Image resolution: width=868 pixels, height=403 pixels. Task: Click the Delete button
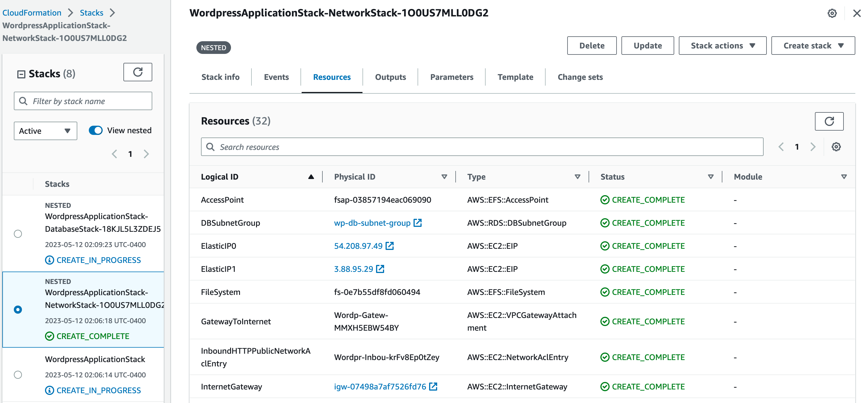592,46
